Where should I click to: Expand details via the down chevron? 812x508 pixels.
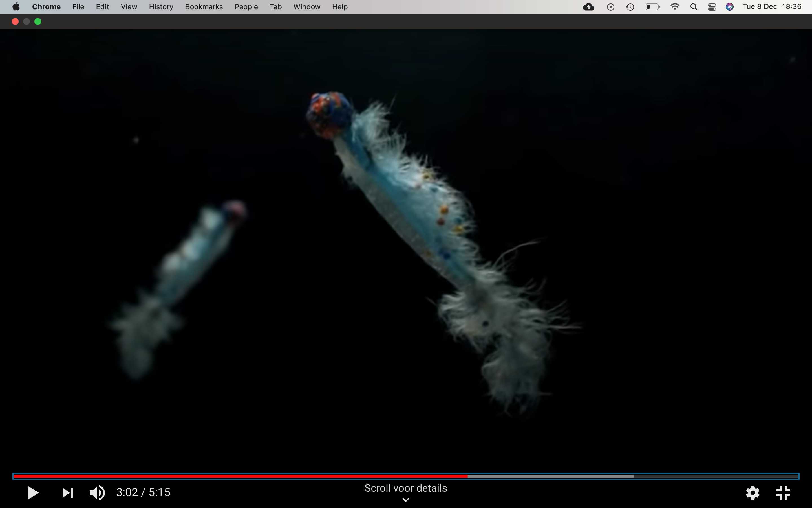406,500
